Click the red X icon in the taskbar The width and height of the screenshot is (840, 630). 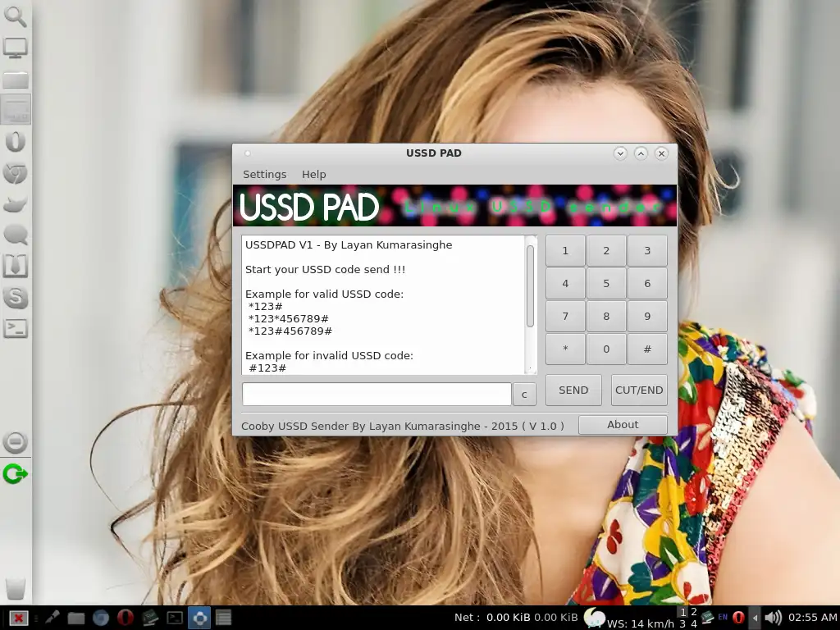18,619
